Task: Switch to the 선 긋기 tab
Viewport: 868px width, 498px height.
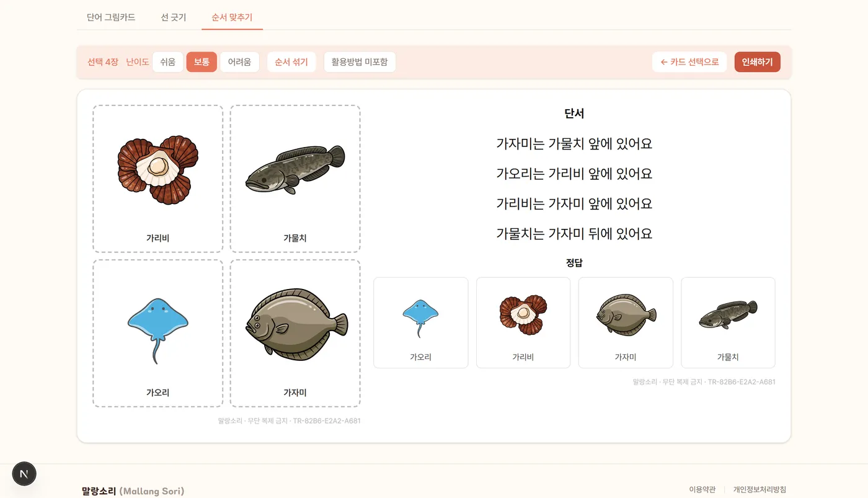Action: click(x=174, y=17)
